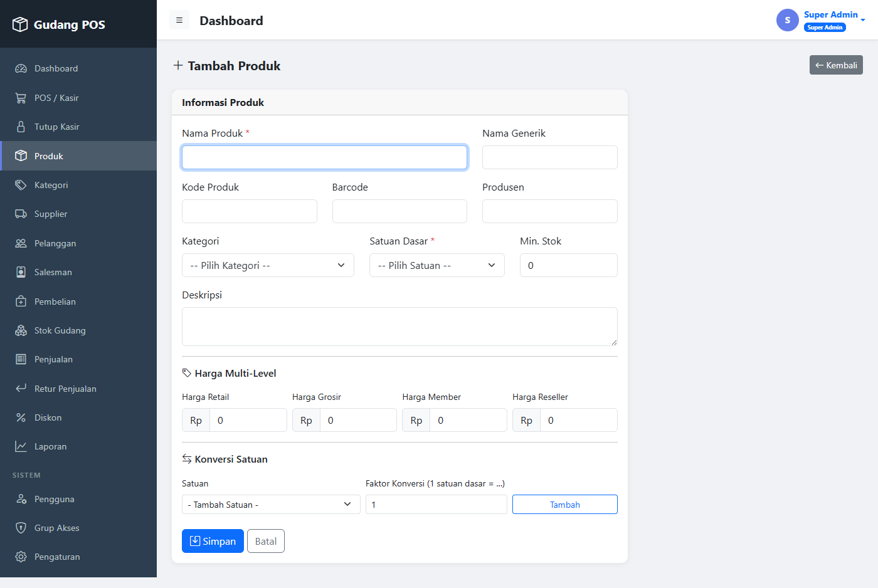878x588 pixels.
Task: Click the Kembali back button
Action: [x=836, y=65]
